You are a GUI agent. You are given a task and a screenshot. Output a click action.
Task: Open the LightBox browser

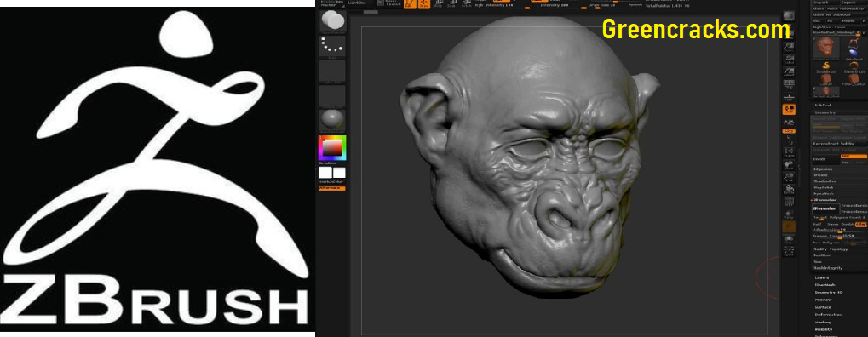click(357, 3)
